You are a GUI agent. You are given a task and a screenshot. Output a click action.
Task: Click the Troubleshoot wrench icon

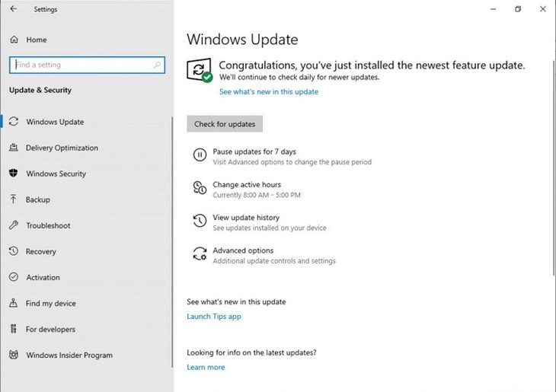coord(14,225)
